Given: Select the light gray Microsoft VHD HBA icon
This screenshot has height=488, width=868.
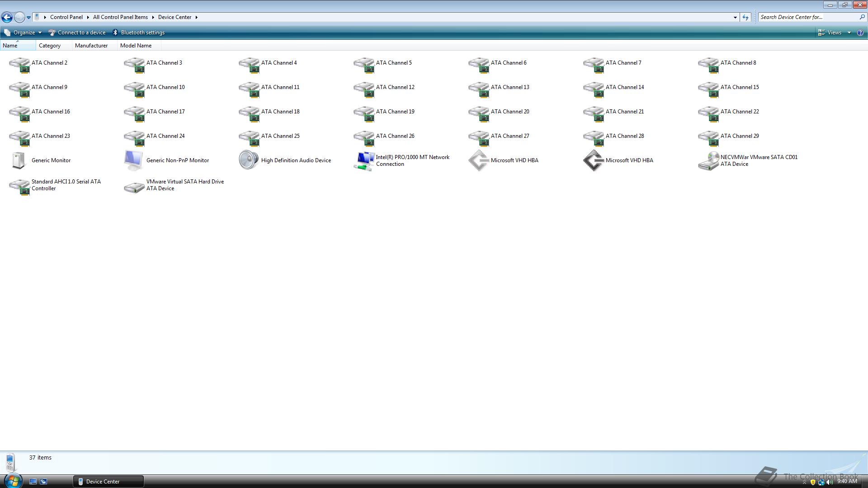Looking at the screenshot, I should [478, 160].
